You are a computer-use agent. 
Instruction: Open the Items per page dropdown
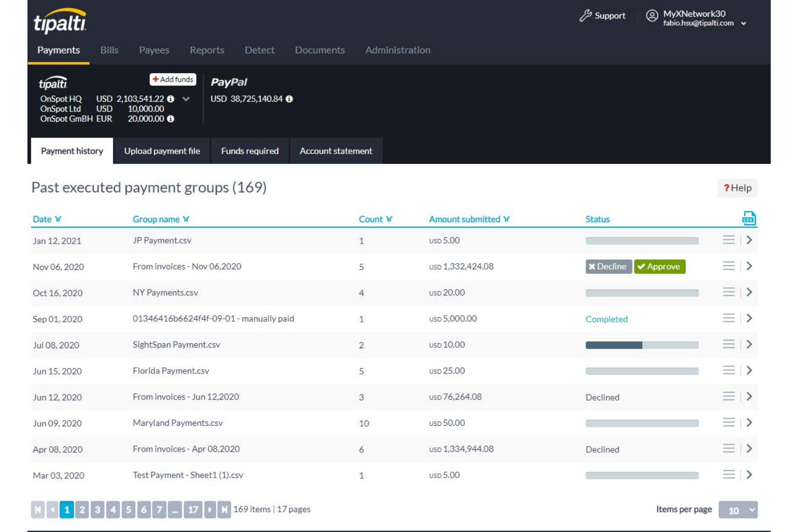[x=738, y=510]
